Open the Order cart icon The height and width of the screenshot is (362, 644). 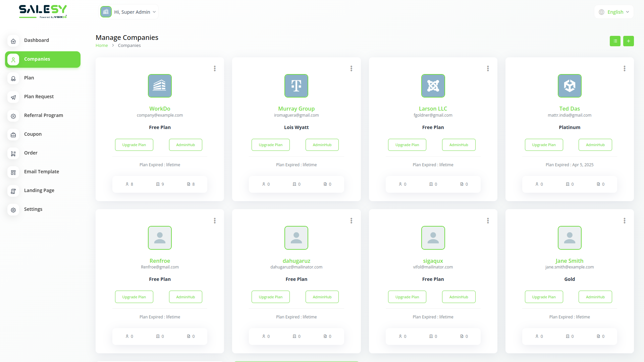[13, 154]
